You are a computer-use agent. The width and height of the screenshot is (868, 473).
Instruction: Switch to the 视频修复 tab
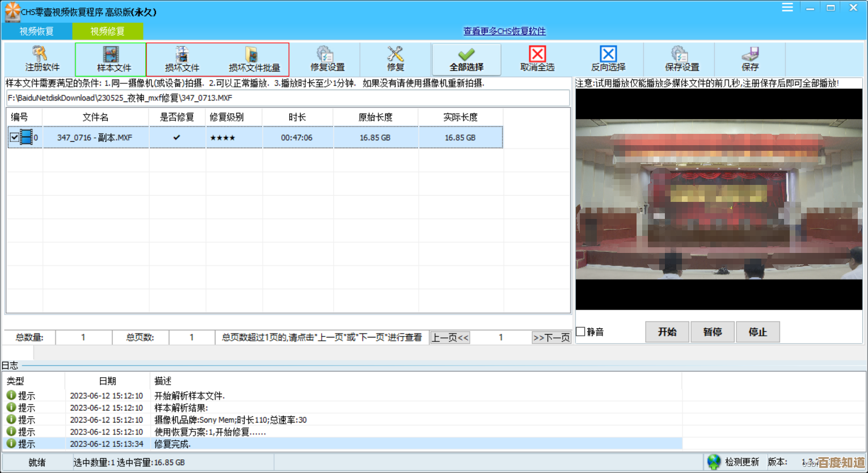pyautogui.click(x=107, y=31)
